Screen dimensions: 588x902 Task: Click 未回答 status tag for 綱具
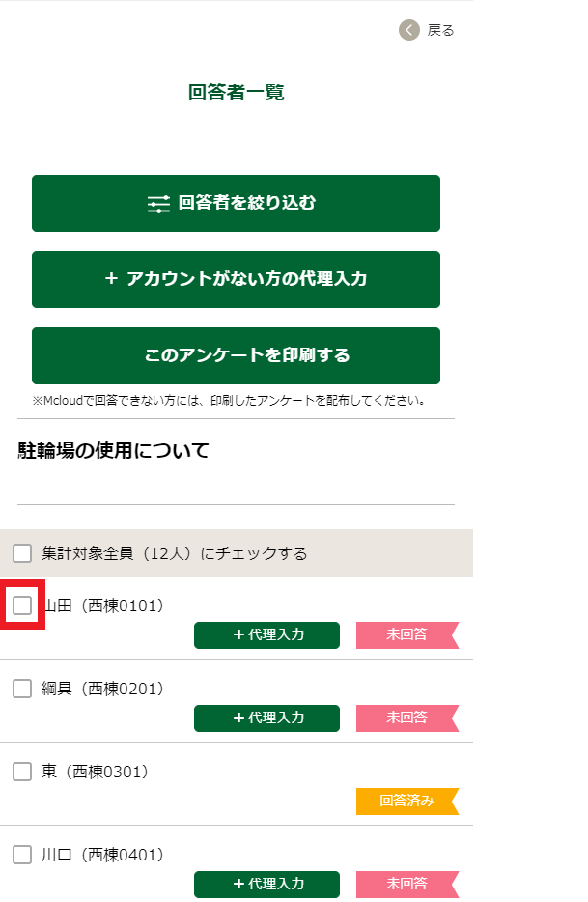coord(406,719)
